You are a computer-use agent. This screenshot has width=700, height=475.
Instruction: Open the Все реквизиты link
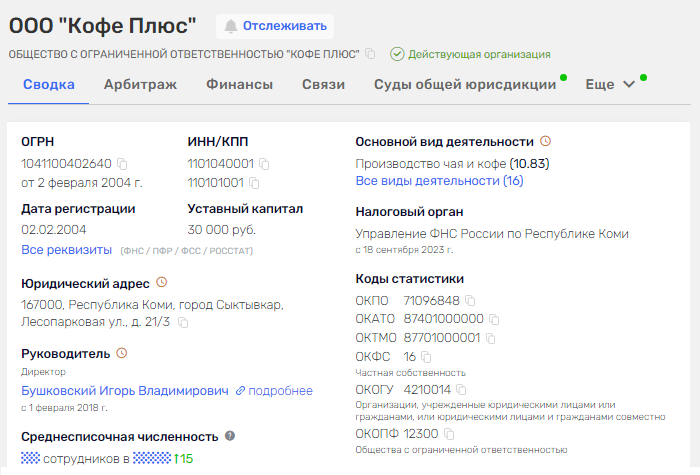(x=67, y=250)
